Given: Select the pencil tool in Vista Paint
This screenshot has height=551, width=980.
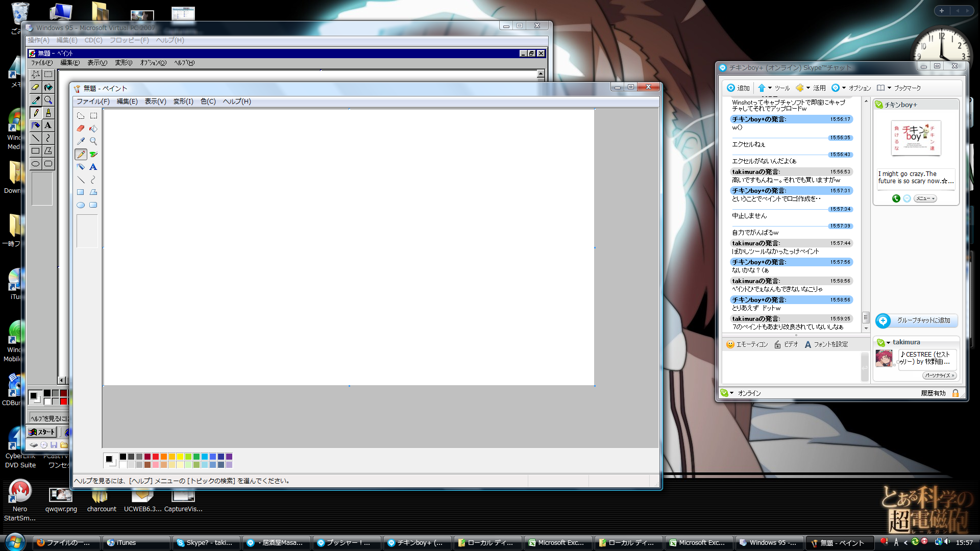Looking at the screenshot, I should tap(81, 154).
